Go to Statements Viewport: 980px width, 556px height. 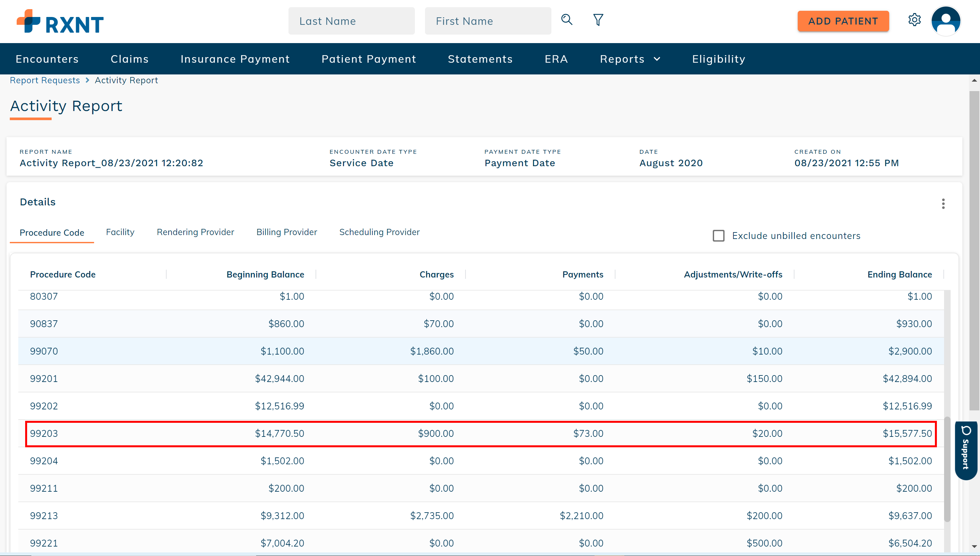(x=480, y=59)
